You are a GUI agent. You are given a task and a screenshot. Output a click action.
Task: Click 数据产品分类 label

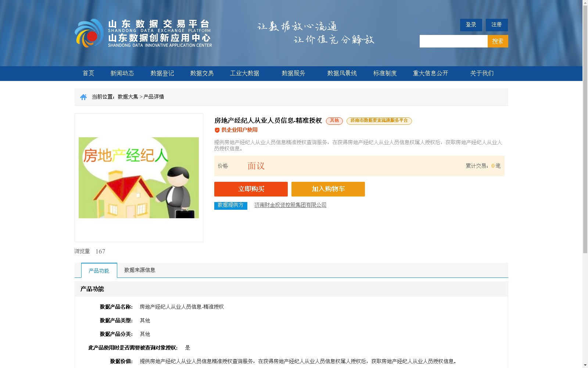116,334
